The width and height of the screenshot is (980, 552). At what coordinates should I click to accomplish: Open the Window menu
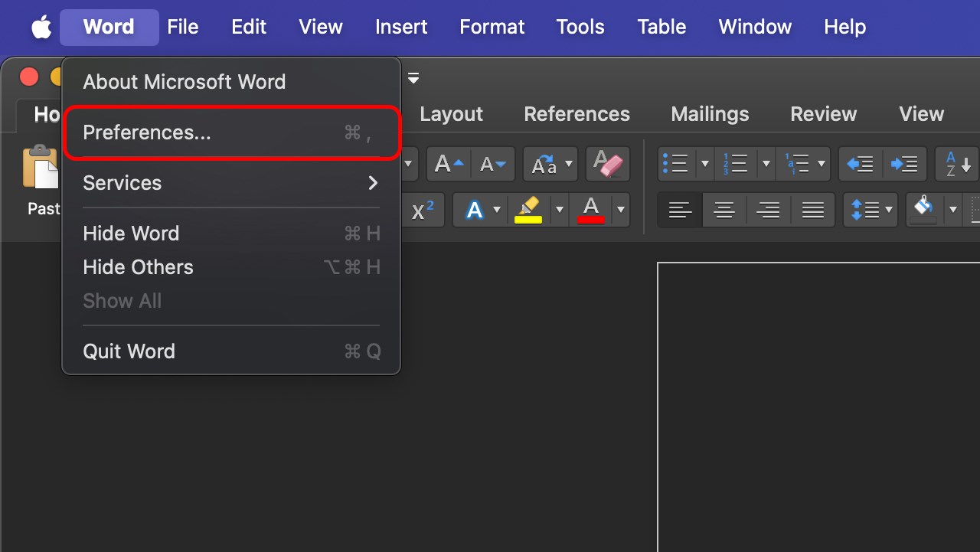click(x=755, y=28)
